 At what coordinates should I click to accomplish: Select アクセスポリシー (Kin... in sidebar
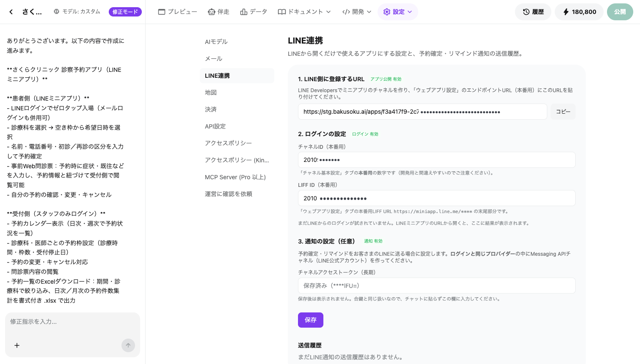click(237, 160)
